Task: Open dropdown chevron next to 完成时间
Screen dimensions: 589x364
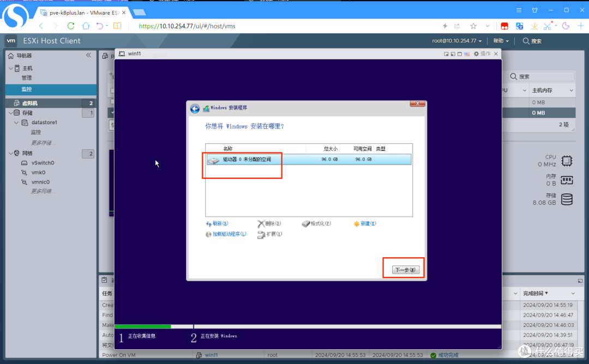Action: pyautogui.click(x=573, y=294)
